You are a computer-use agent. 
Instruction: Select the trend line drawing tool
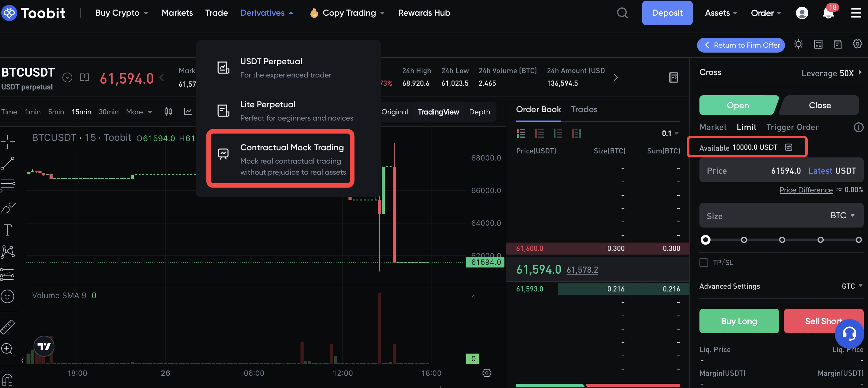[x=7, y=164]
